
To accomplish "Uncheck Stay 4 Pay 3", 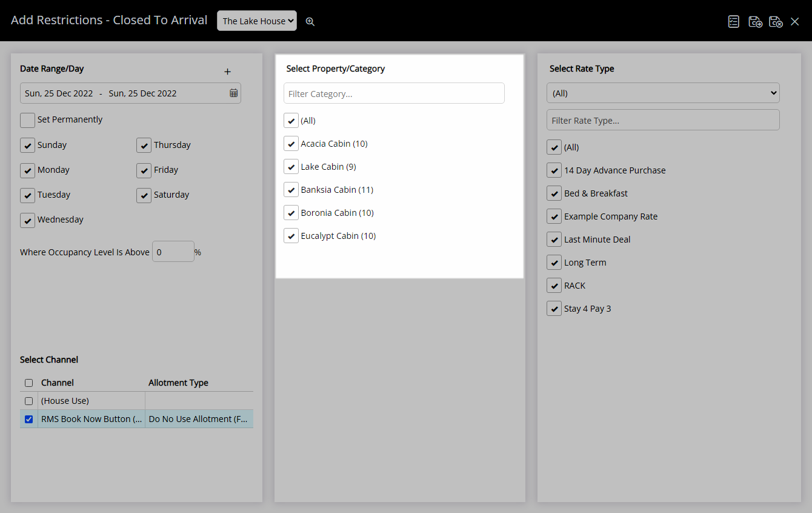I will (x=554, y=309).
